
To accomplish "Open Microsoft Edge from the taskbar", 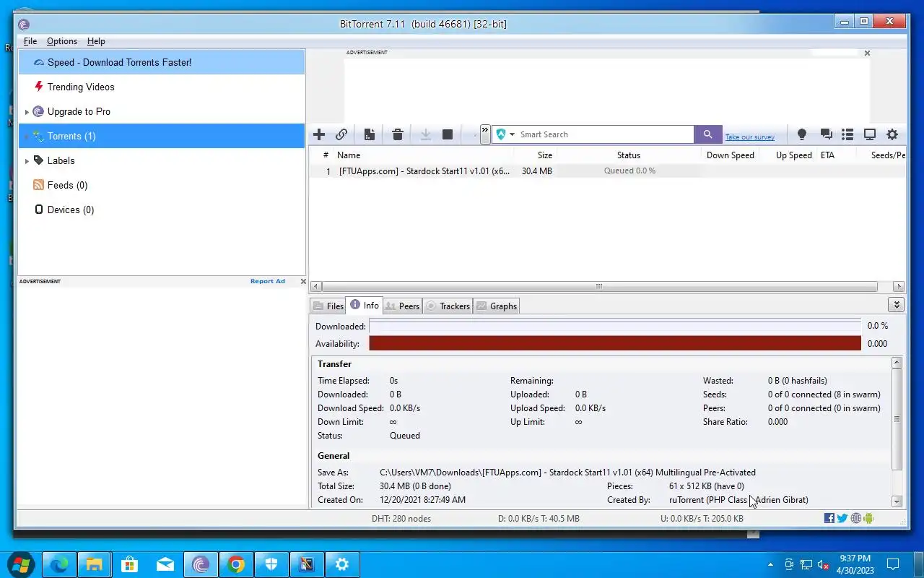I will click(x=59, y=564).
